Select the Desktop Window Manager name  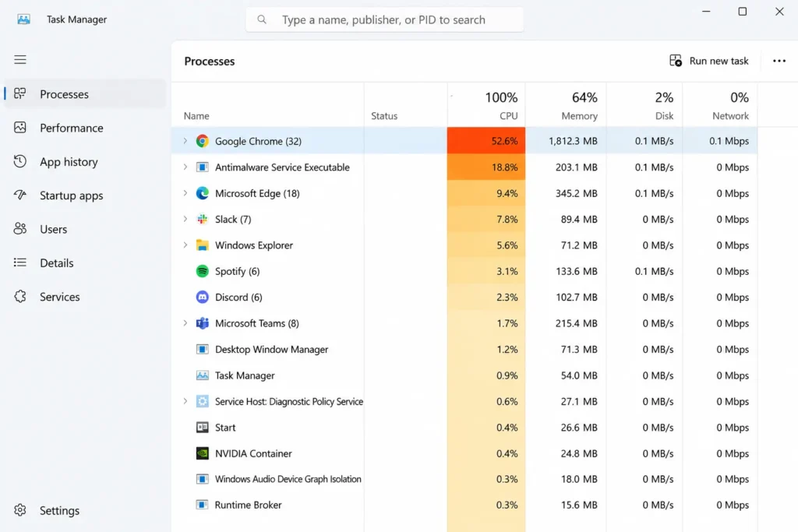tap(271, 349)
